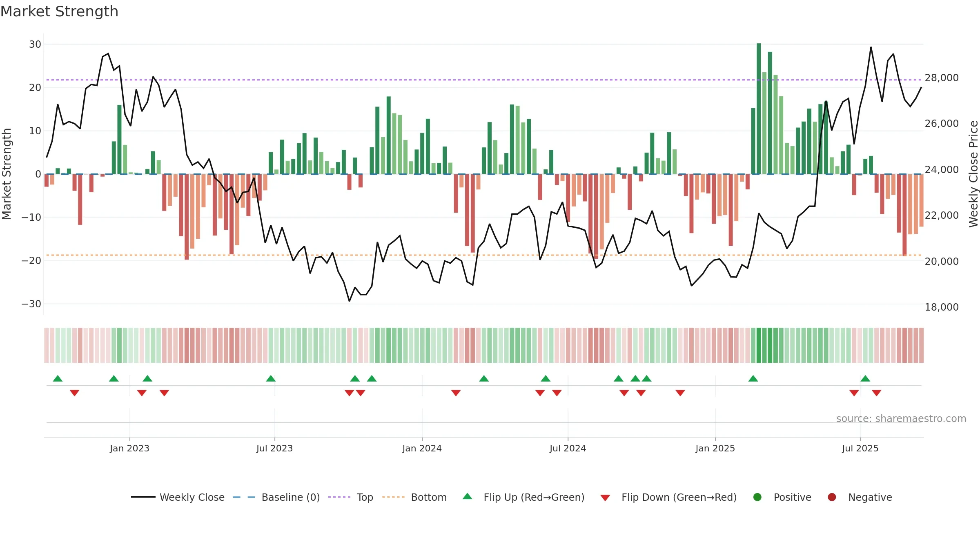This screenshot has height=551, width=980.
Task: Toggle the Weekly Close legend entry
Action: coord(178,497)
